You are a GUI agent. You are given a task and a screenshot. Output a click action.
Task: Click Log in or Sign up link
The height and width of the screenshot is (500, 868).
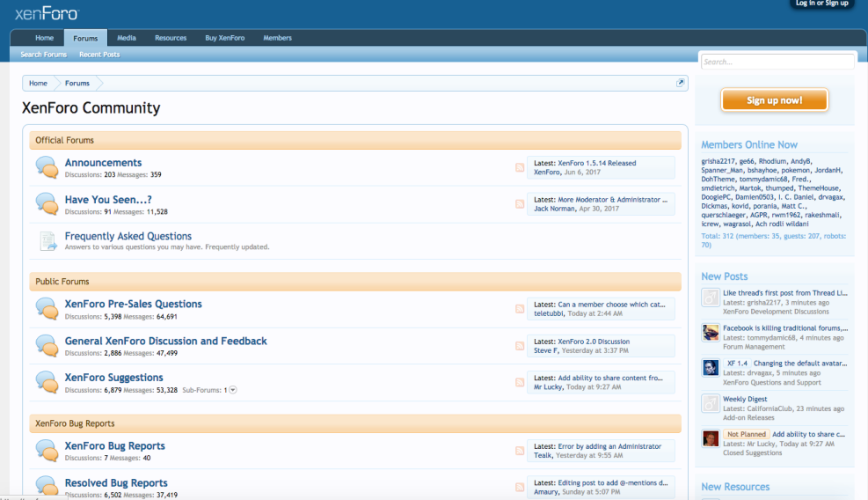tap(821, 4)
